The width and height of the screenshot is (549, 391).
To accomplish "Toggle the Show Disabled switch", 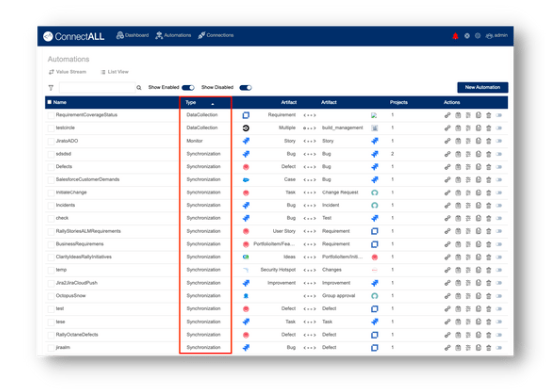I will click(245, 88).
